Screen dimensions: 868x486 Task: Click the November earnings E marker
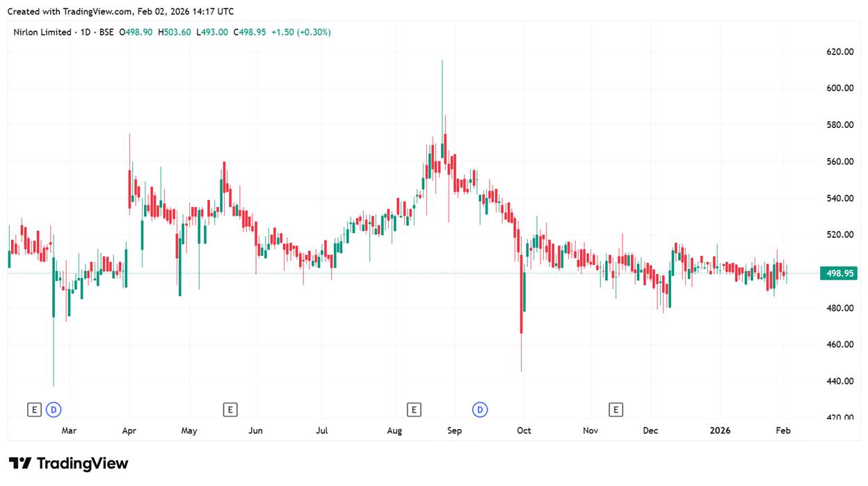tap(616, 410)
